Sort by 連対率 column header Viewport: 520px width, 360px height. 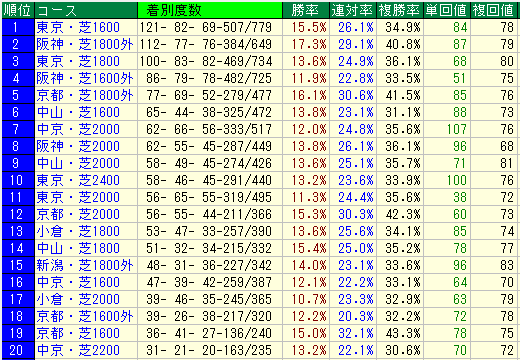click(353, 10)
